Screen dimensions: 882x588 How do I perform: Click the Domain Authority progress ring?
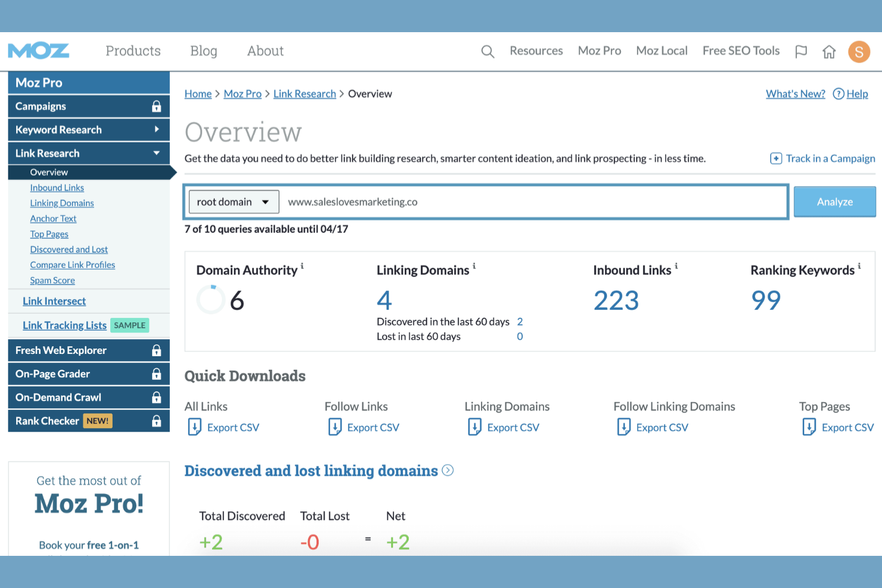(210, 300)
